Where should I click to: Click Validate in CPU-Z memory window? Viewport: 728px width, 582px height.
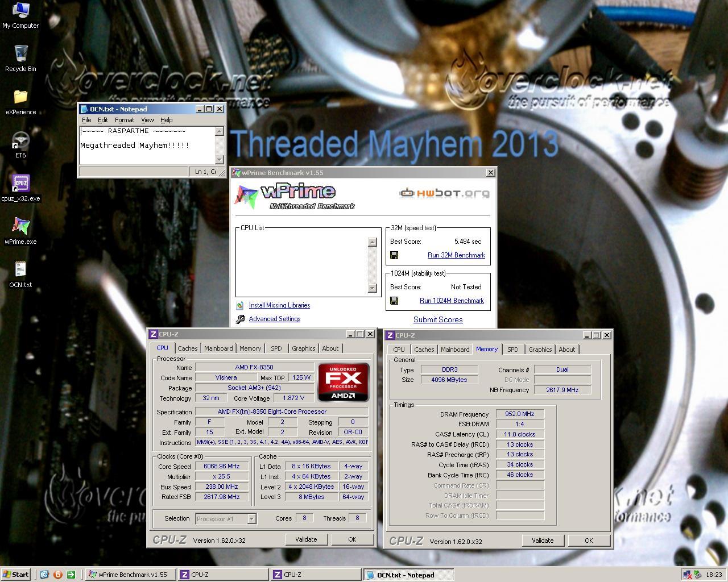(x=543, y=541)
